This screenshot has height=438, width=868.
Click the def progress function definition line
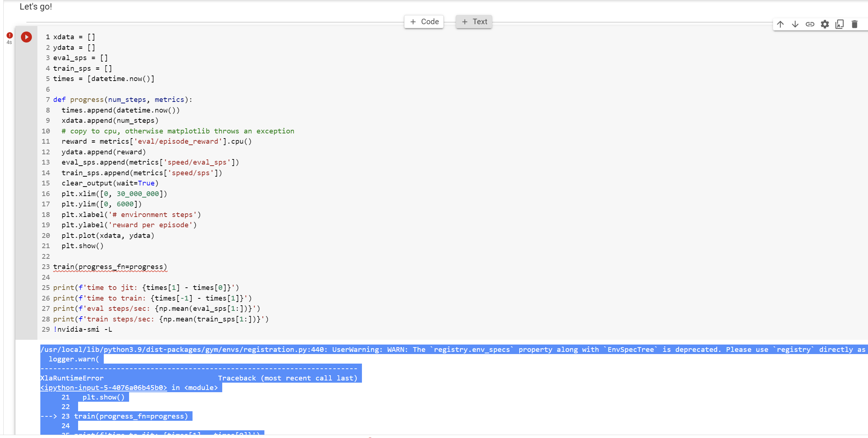tap(122, 100)
